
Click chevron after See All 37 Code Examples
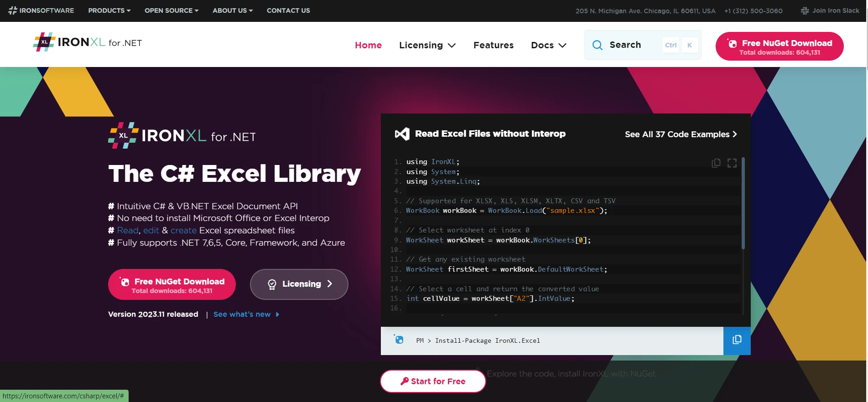[734, 134]
